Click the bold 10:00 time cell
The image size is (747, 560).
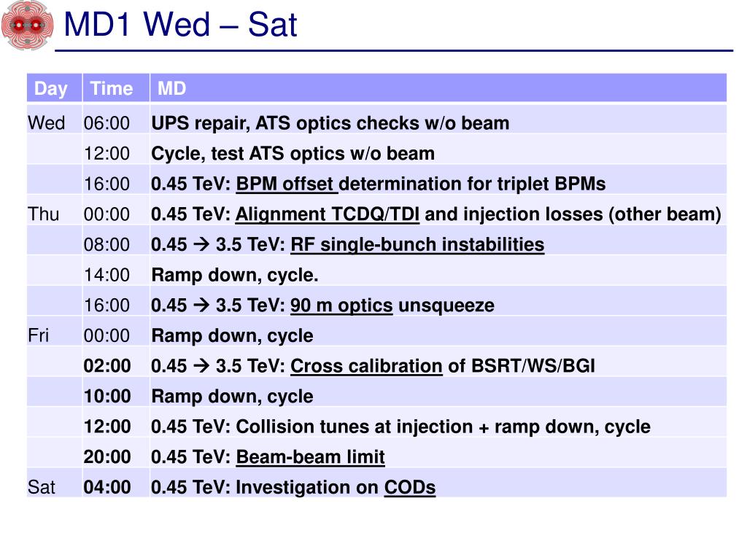click(x=107, y=397)
